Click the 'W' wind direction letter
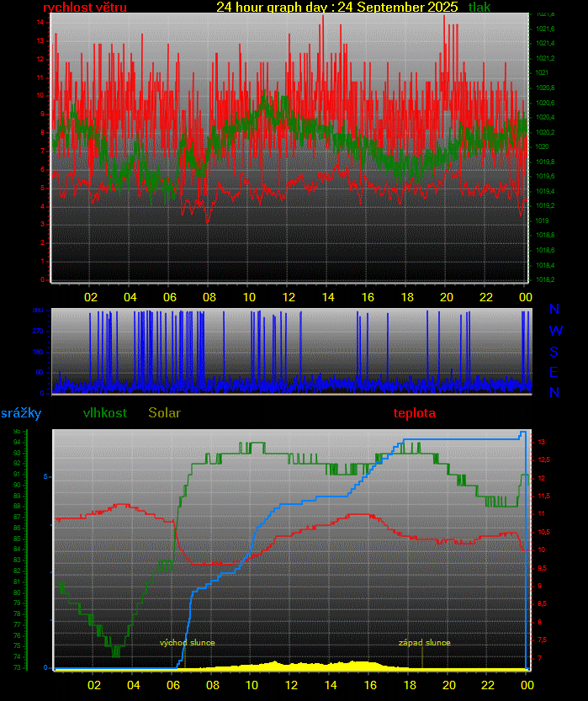This screenshot has width=588, height=701. pyautogui.click(x=555, y=332)
